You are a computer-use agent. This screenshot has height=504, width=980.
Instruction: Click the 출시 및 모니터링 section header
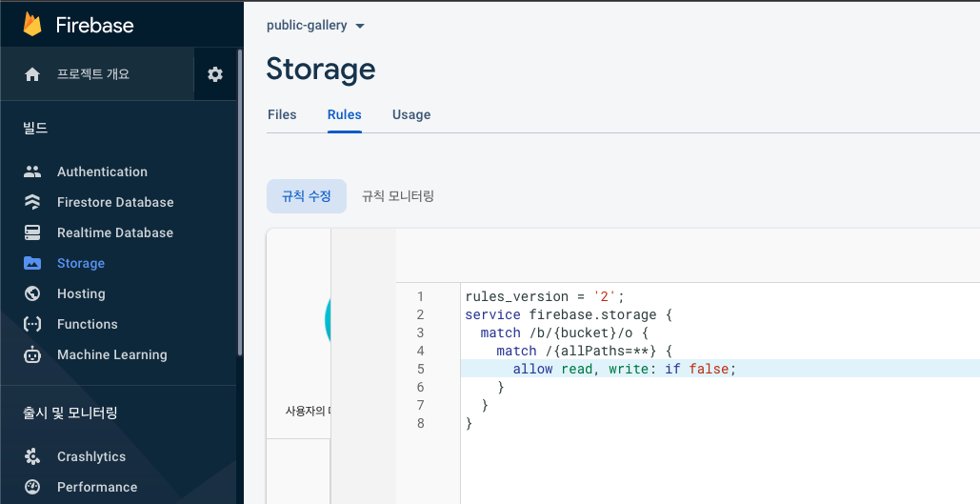tap(70, 413)
